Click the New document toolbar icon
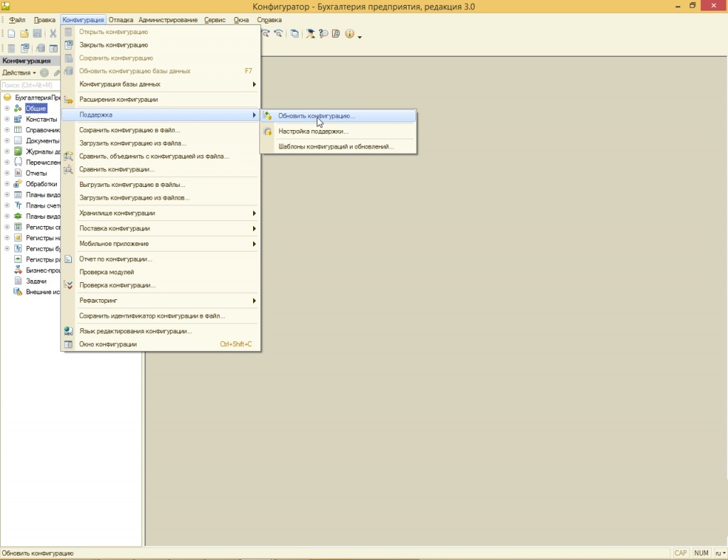The width and height of the screenshot is (728, 560). (x=11, y=33)
